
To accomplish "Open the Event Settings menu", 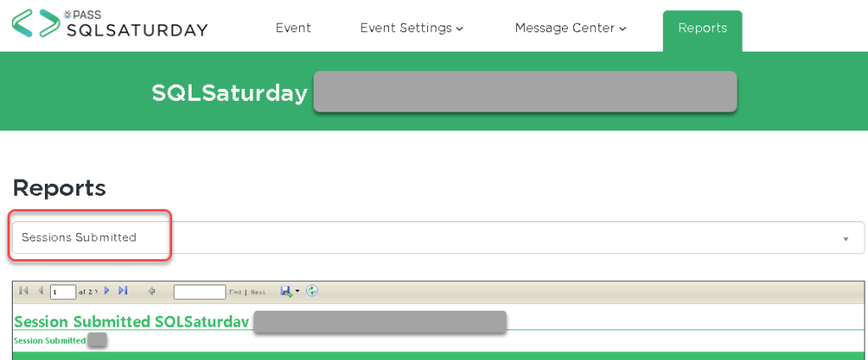I will click(411, 28).
